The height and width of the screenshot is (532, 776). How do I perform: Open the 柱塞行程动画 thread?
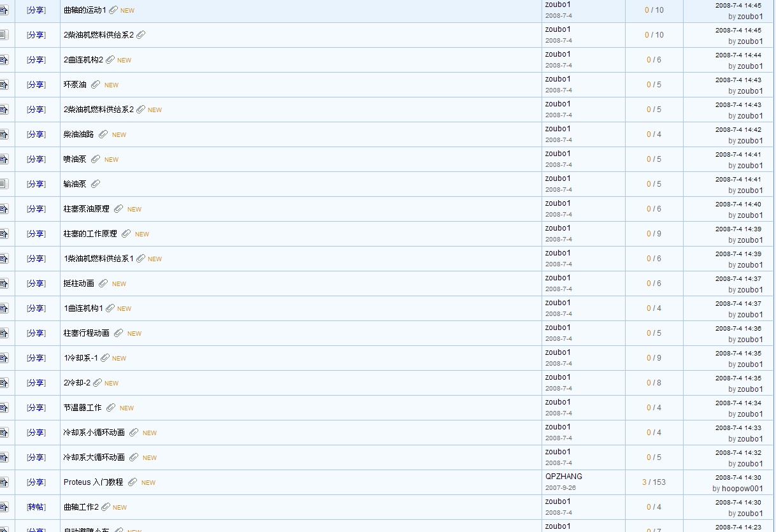tap(87, 333)
